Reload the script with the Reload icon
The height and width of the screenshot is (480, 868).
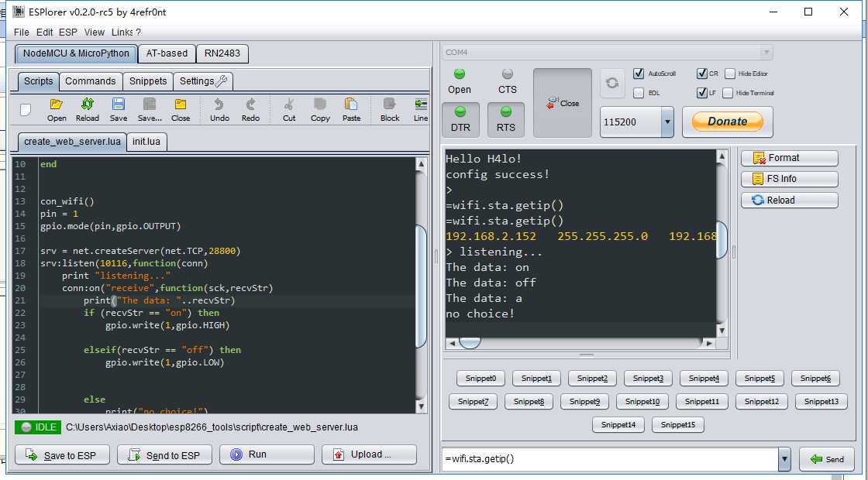[88, 109]
